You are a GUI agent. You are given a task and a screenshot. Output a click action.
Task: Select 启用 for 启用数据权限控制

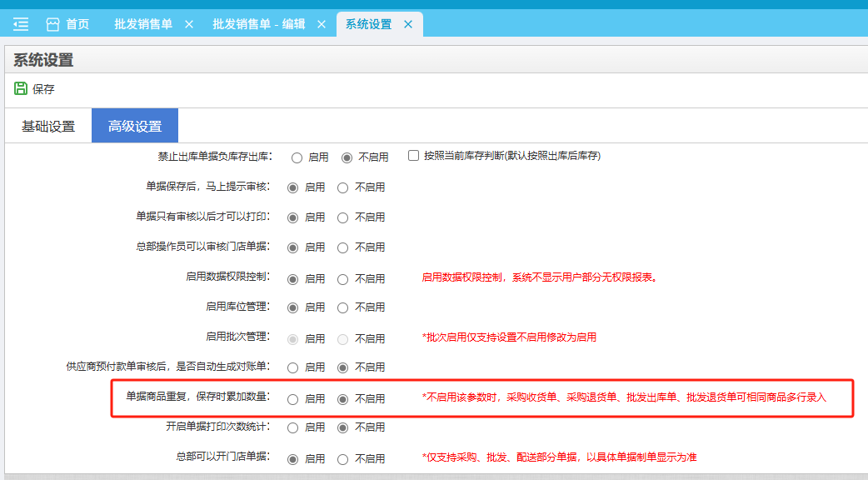(x=293, y=279)
